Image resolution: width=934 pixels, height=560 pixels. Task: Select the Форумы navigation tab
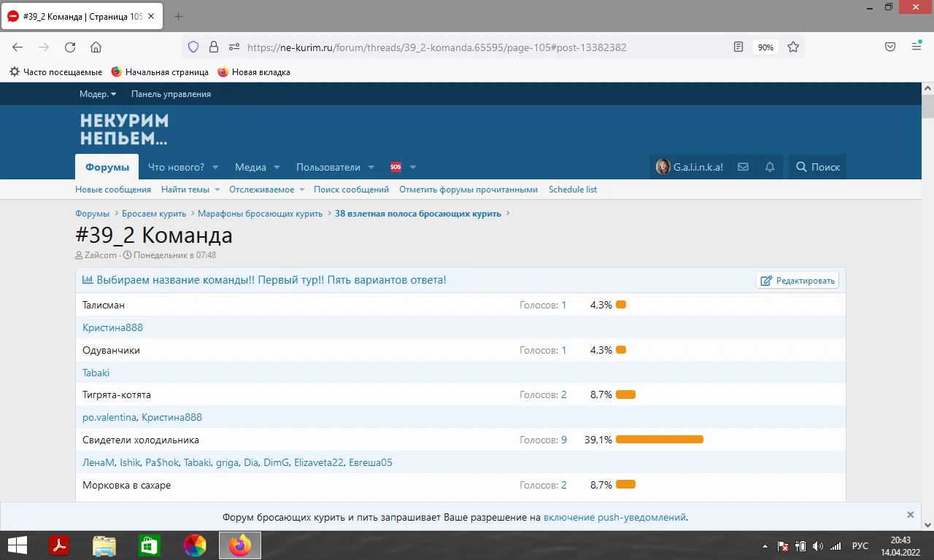(x=107, y=167)
